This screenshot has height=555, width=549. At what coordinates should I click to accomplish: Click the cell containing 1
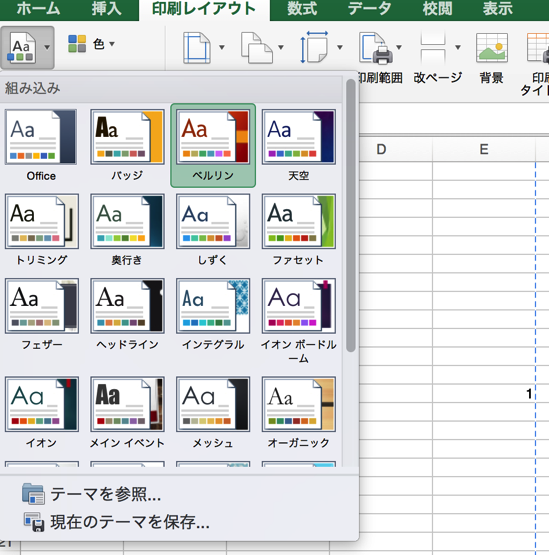[484, 393]
